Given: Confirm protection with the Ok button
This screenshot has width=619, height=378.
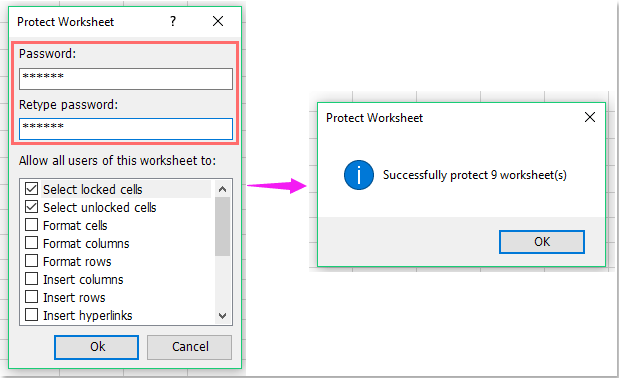Looking at the screenshot, I should coord(97,347).
